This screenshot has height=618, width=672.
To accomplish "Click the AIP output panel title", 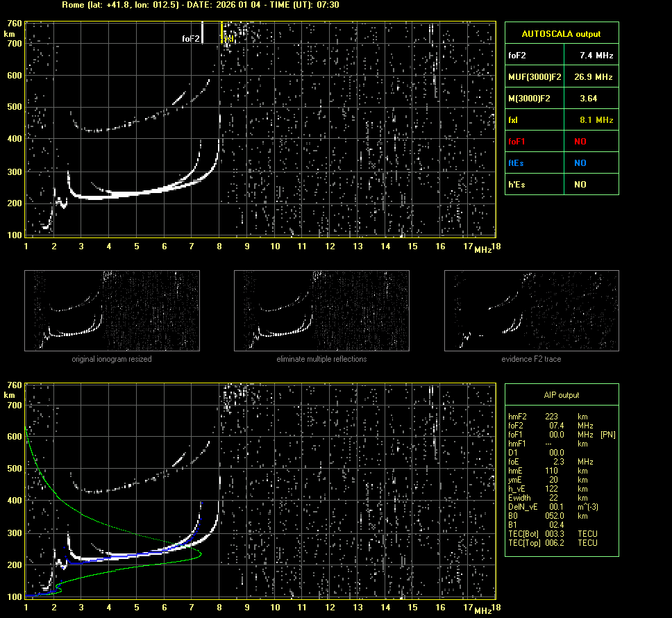I will [561, 395].
